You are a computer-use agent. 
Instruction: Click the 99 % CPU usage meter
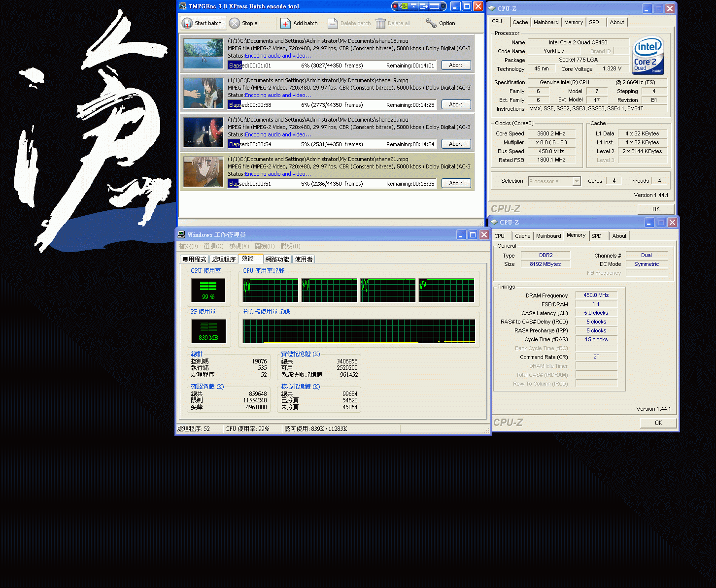(208, 290)
